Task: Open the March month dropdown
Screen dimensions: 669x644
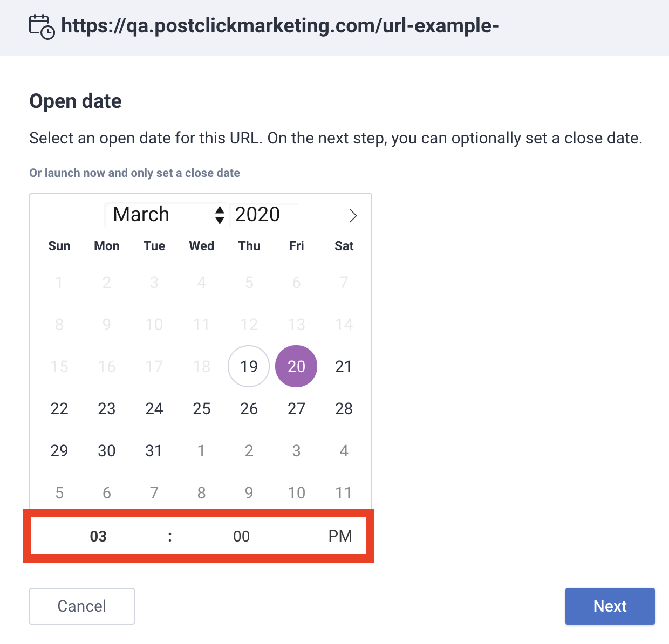Action: click(165, 215)
